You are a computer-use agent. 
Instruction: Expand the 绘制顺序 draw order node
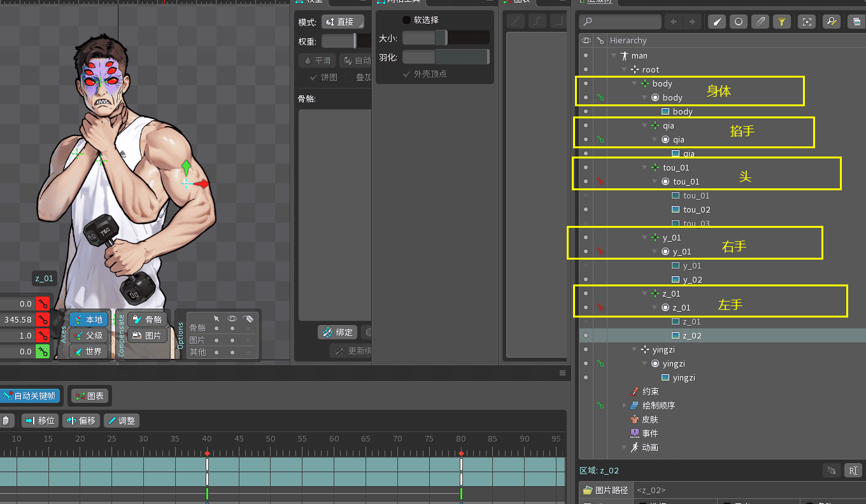625,405
